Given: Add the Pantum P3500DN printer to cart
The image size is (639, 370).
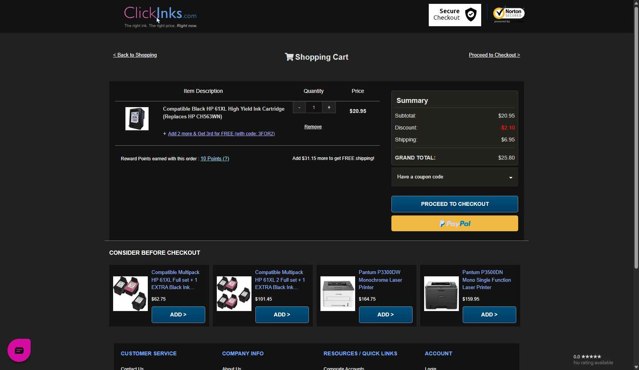Looking at the screenshot, I should point(489,315).
